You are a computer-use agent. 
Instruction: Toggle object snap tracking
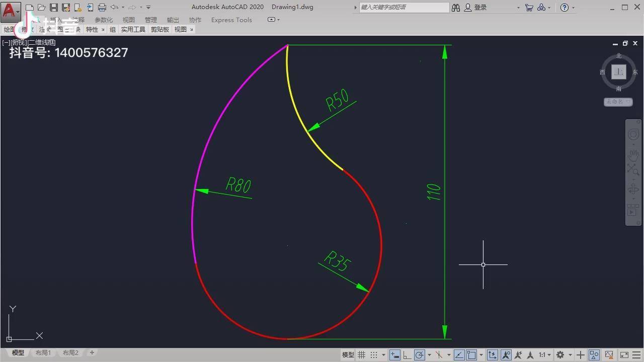click(x=459, y=355)
